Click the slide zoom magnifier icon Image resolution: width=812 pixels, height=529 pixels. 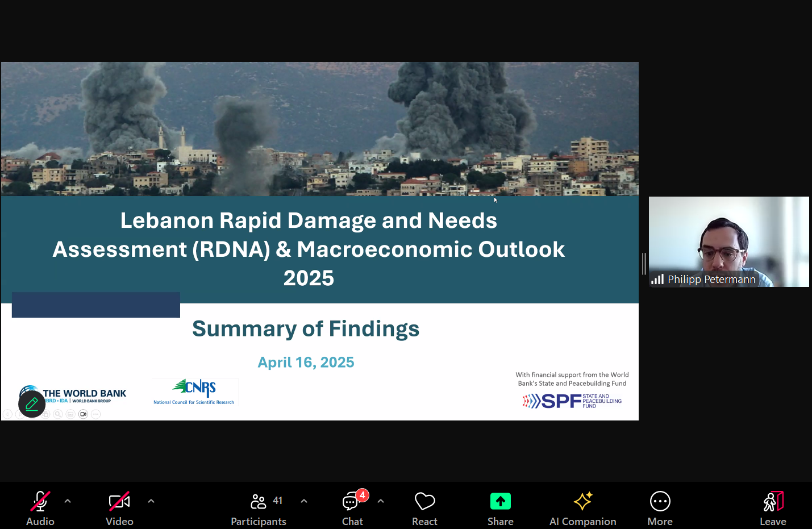(x=58, y=414)
